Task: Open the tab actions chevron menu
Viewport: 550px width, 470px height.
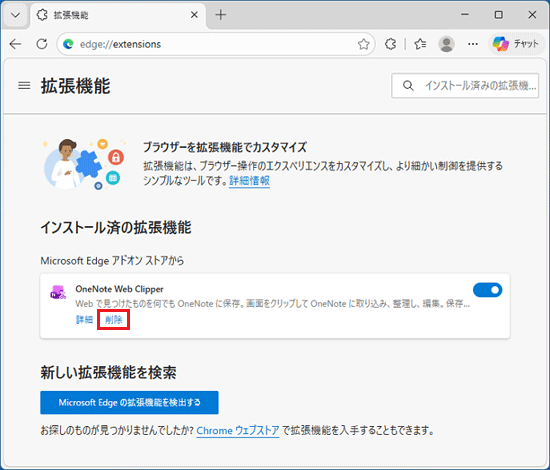Action: [x=15, y=15]
